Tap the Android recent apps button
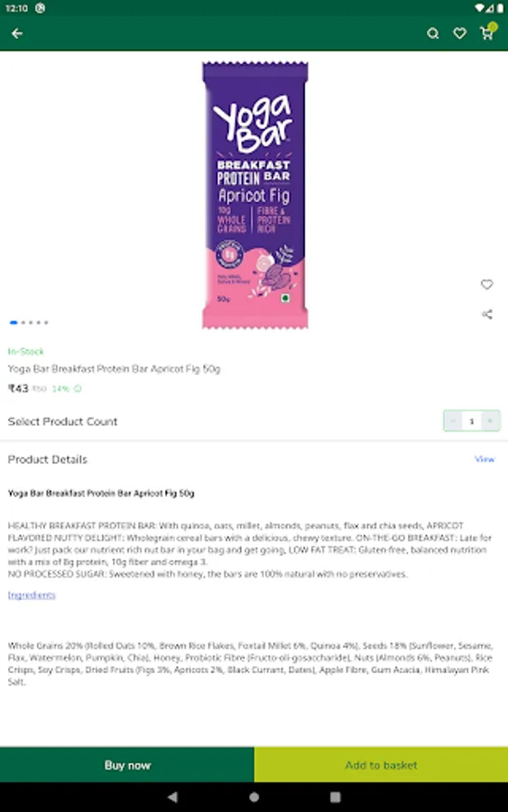Viewport: 508px width, 812px height. [x=336, y=797]
